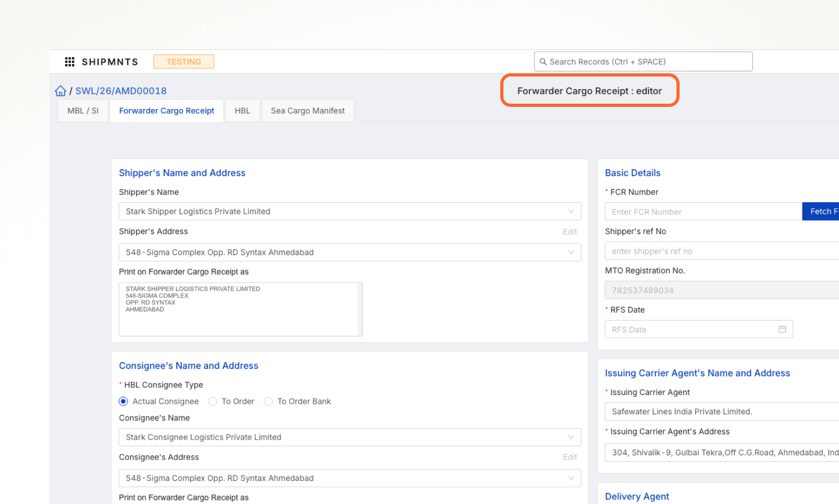The image size is (839, 504).
Task: Open the Consignee's Address dropdown
Action: coord(571,478)
